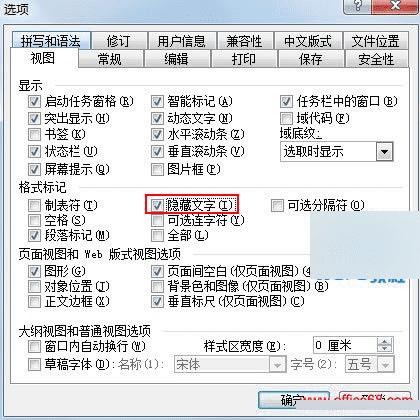Click the help question mark icon

click(x=358, y=6)
